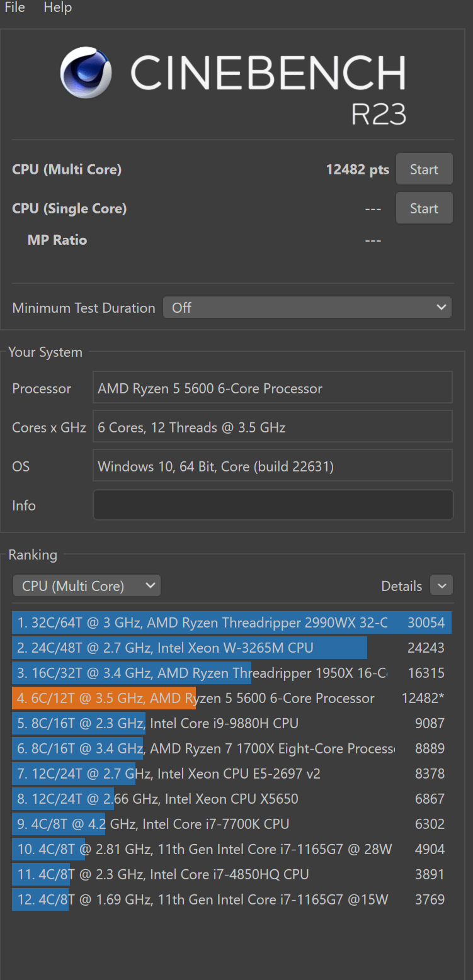Click the 12482 pts multi core score
Viewport: 473px width, 980px height.
(357, 169)
